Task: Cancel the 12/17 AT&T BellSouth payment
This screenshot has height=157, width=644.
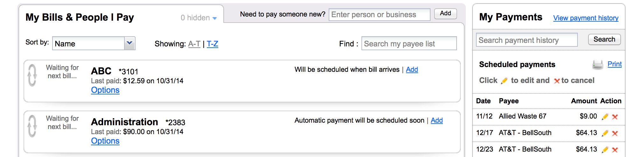Action: coord(615,133)
